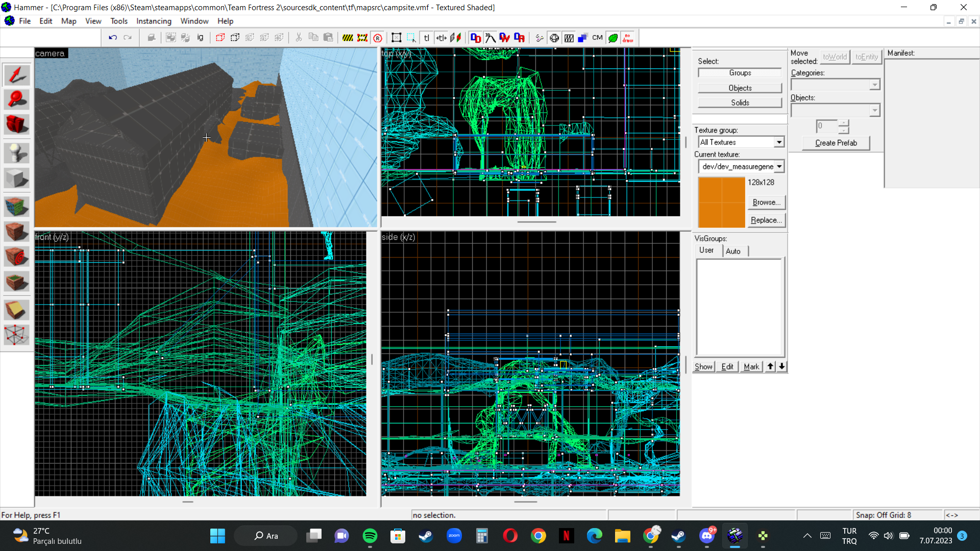Click the Create Prefab button

(x=836, y=143)
